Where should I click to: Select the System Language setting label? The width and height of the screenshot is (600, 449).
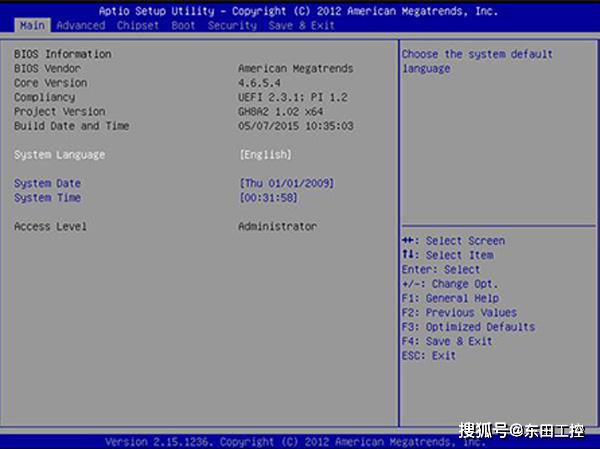click(x=59, y=155)
